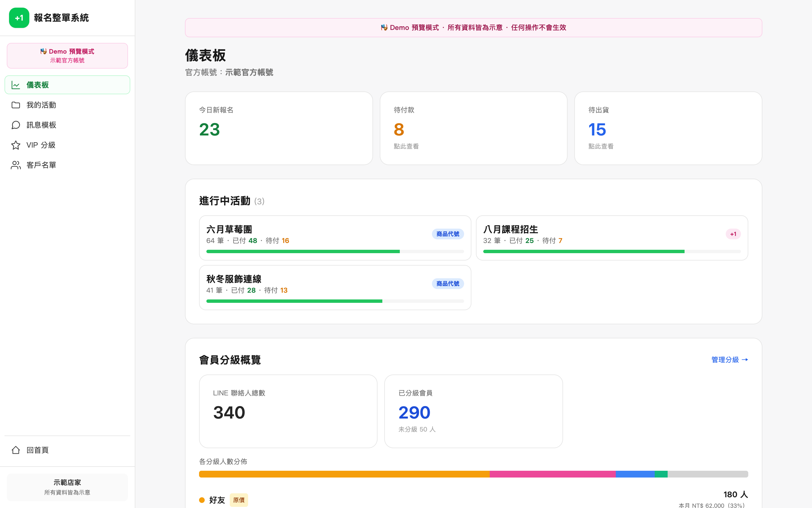Click the 報名整單系統 title text
This screenshot has width=812, height=508.
[61, 18]
